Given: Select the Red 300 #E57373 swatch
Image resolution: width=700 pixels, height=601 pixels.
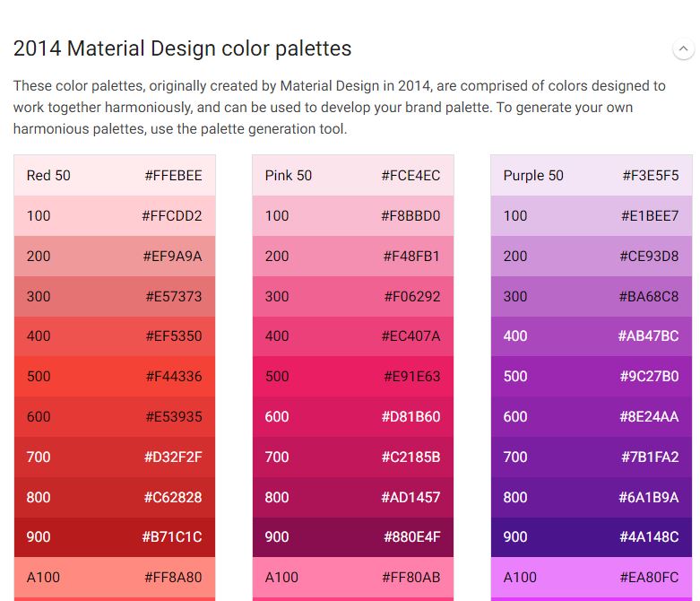Looking at the screenshot, I should [115, 296].
